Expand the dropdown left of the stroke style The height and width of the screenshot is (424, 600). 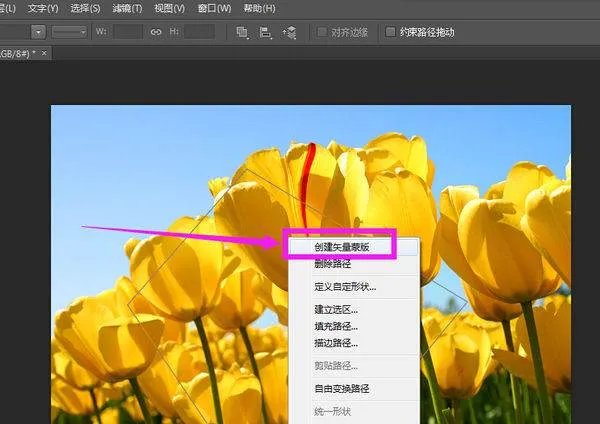click(x=37, y=32)
